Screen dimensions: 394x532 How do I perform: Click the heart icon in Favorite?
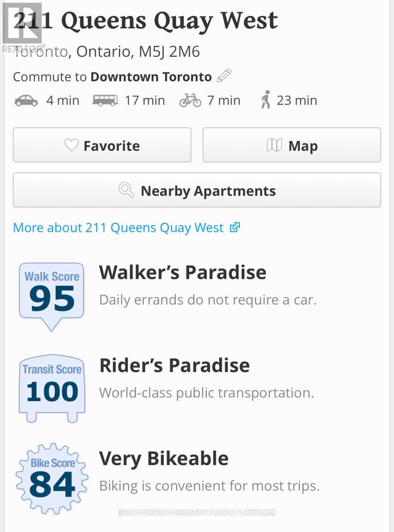[x=71, y=145]
